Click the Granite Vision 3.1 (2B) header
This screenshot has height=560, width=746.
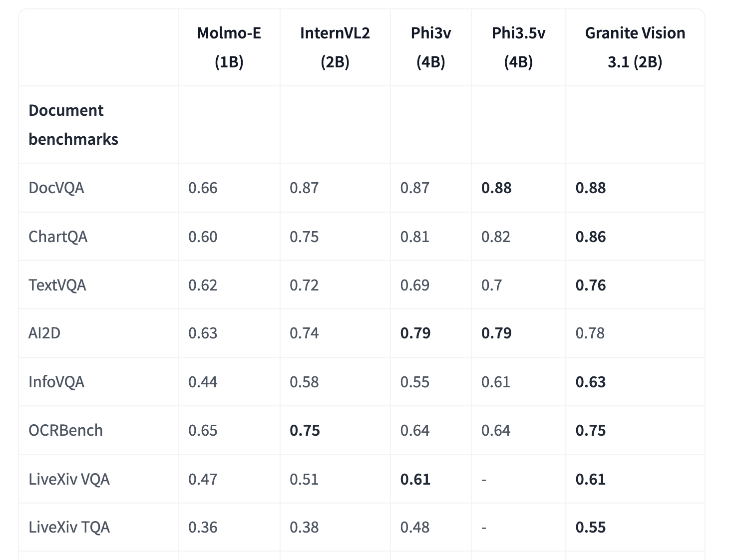pos(635,47)
